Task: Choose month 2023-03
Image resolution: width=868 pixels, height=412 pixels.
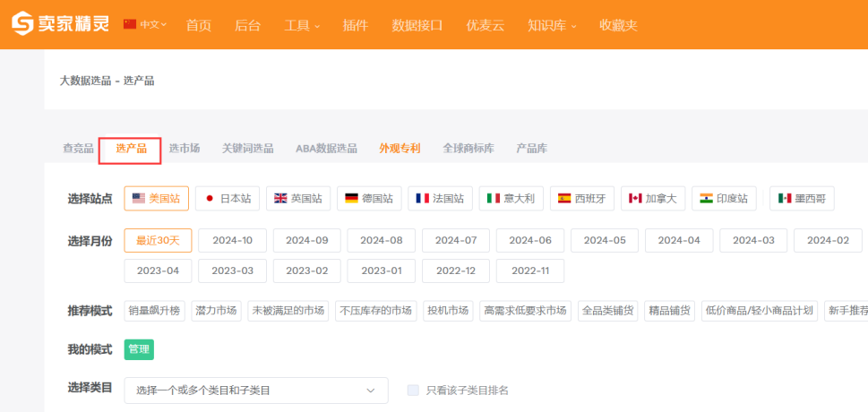Action: coord(233,270)
